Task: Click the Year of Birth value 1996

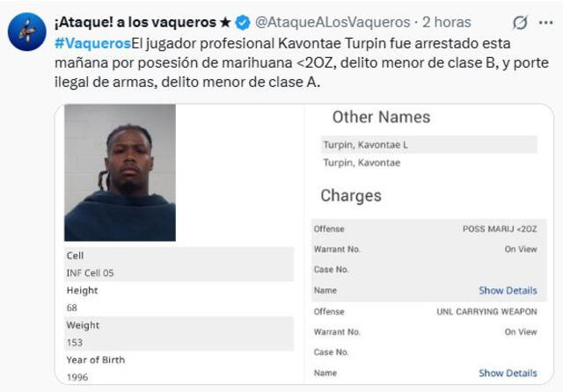Action: [77, 377]
